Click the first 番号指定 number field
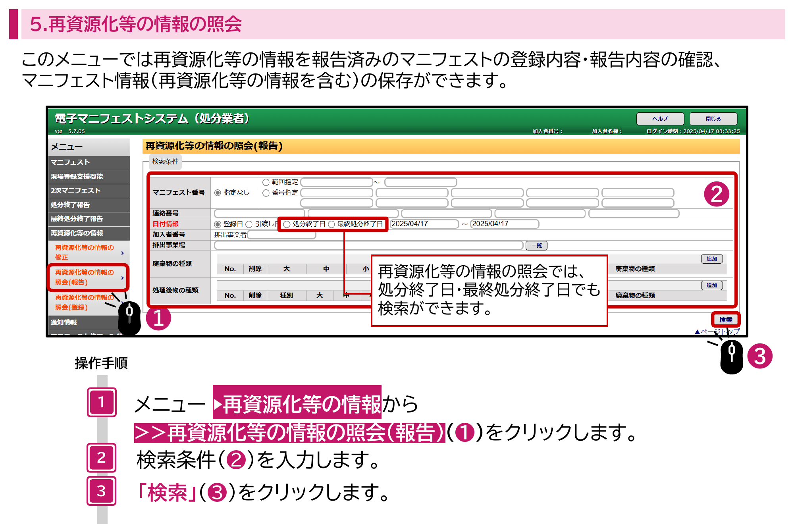Image resolution: width=794 pixels, height=532 pixels. pos(337,193)
